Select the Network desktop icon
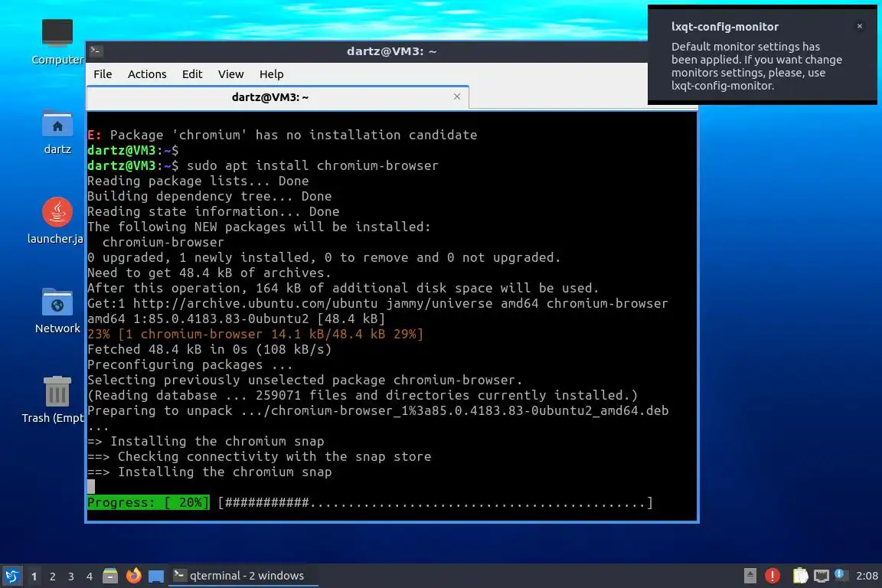The image size is (882, 588). 57,311
